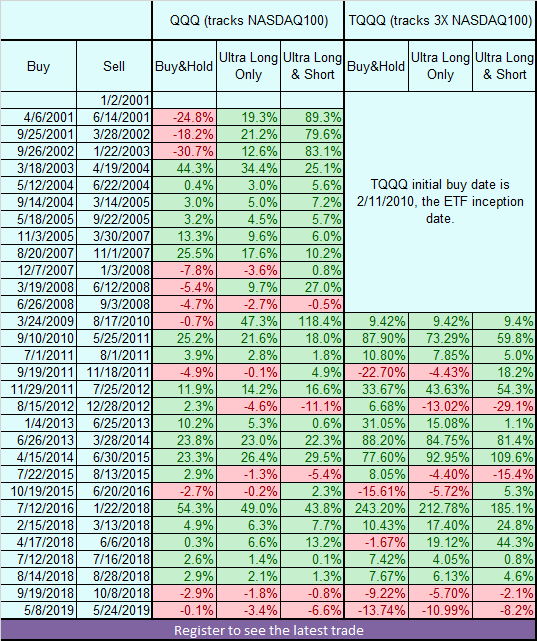Screen dimensions: 537x641
Task: Click the Sell column header
Action: click(114, 66)
